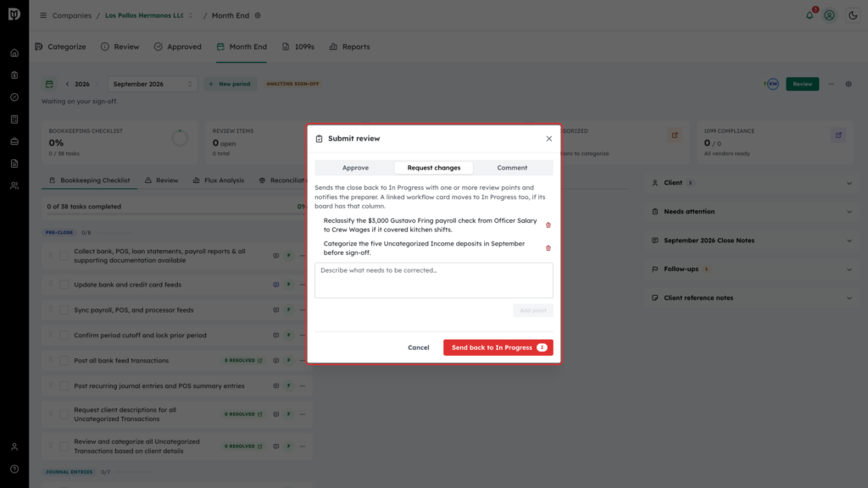Click the Bookkeeping Checklist progress ring
The height and width of the screenshot is (488, 868).
pyautogui.click(x=180, y=138)
